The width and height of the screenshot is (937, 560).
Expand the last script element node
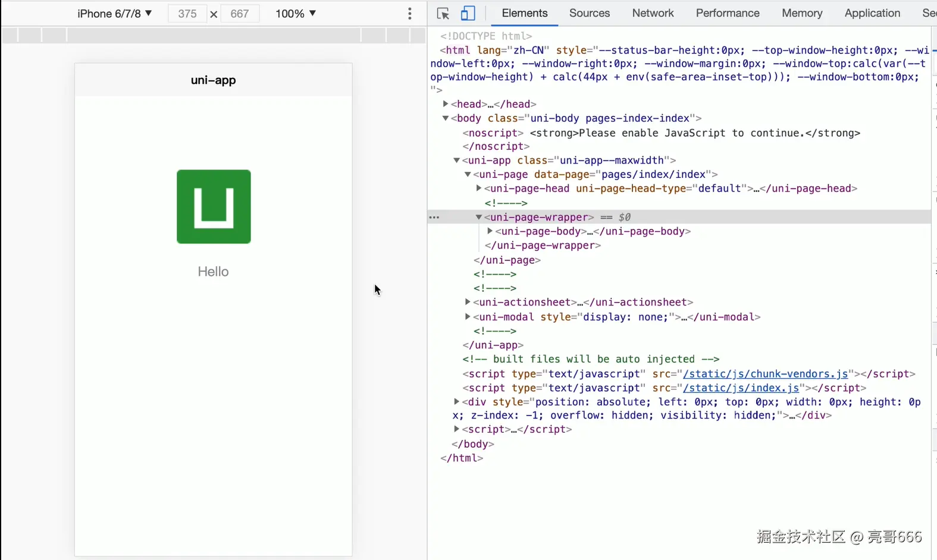(456, 429)
